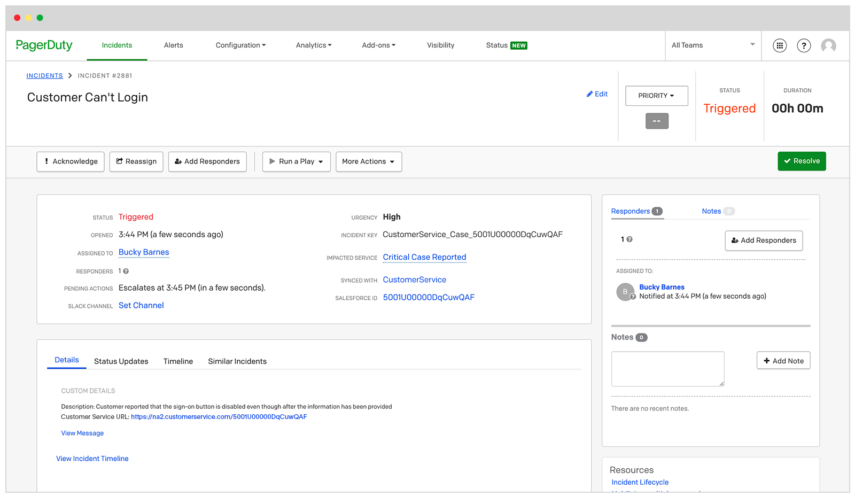Open the Add-ons menu
Screen dimensions: 855x504
[379, 45]
